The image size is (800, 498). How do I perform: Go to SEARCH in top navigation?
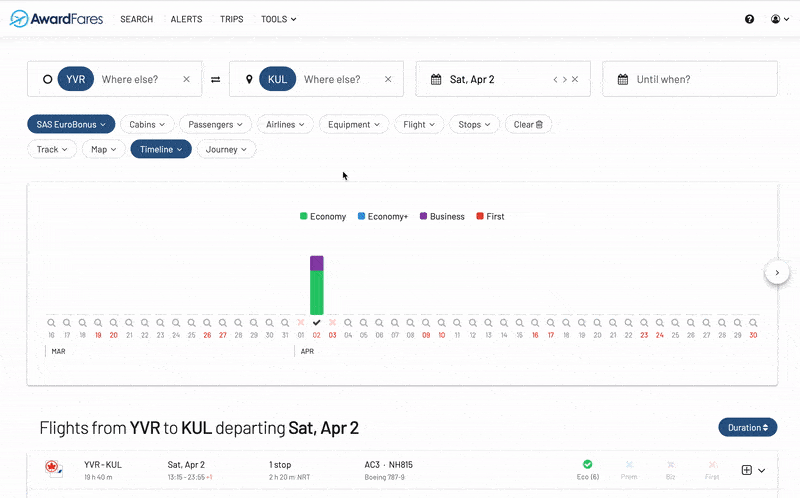(137, 19)
